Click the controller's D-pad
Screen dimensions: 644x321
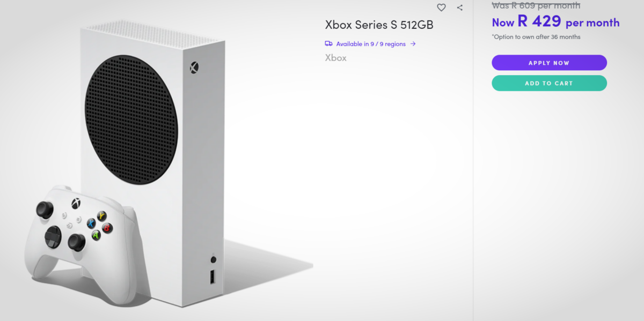[53, 236]
